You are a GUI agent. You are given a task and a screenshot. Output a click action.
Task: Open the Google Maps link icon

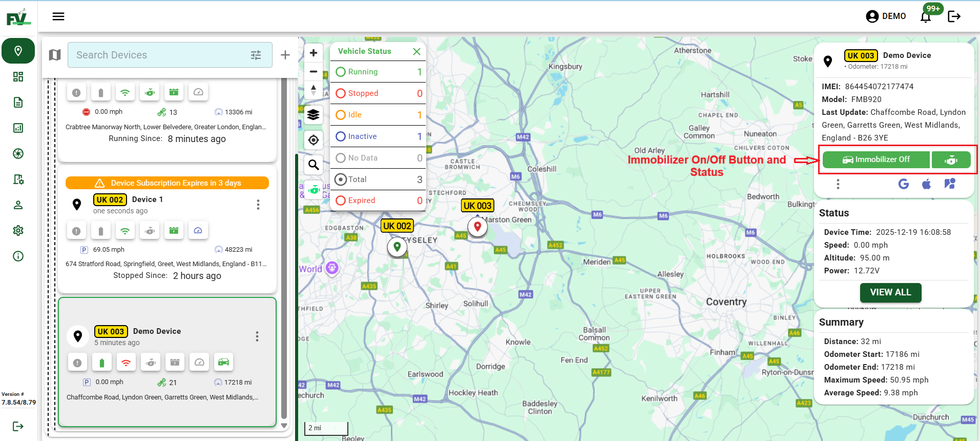point(904,184)
